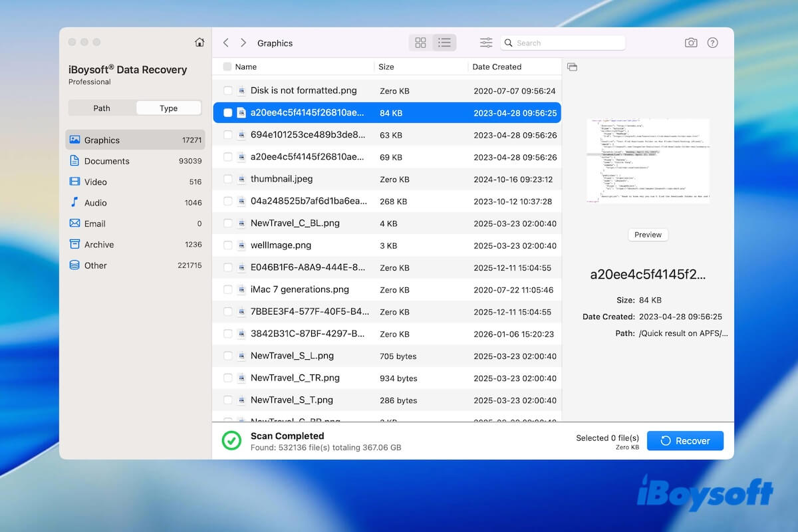798x532 pixels.
Task: Select the Audio category
Action: (x=95, y=202)
